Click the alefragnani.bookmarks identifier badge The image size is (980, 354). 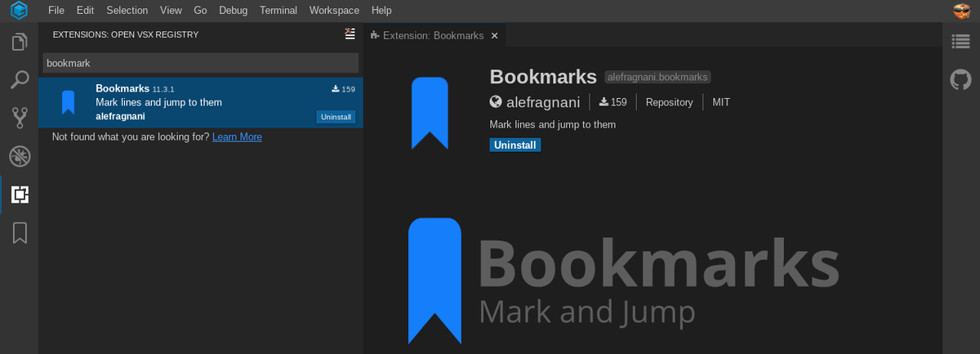tap(658, 77)
